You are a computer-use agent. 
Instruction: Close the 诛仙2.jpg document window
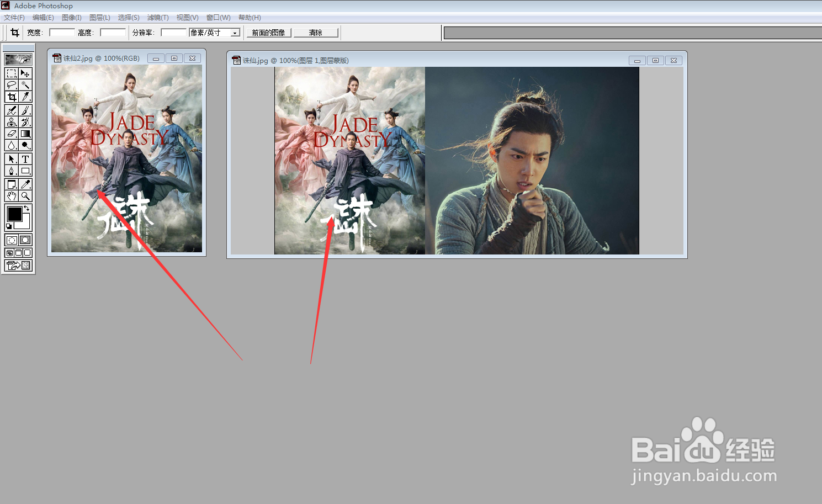pyautogui.click(x=192, y=58)
